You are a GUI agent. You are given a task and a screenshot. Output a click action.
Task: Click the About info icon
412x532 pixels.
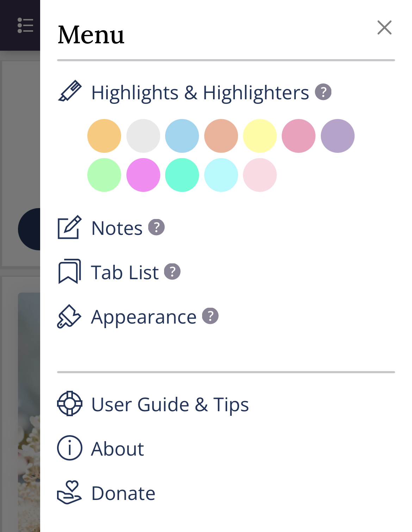[69, 448]
